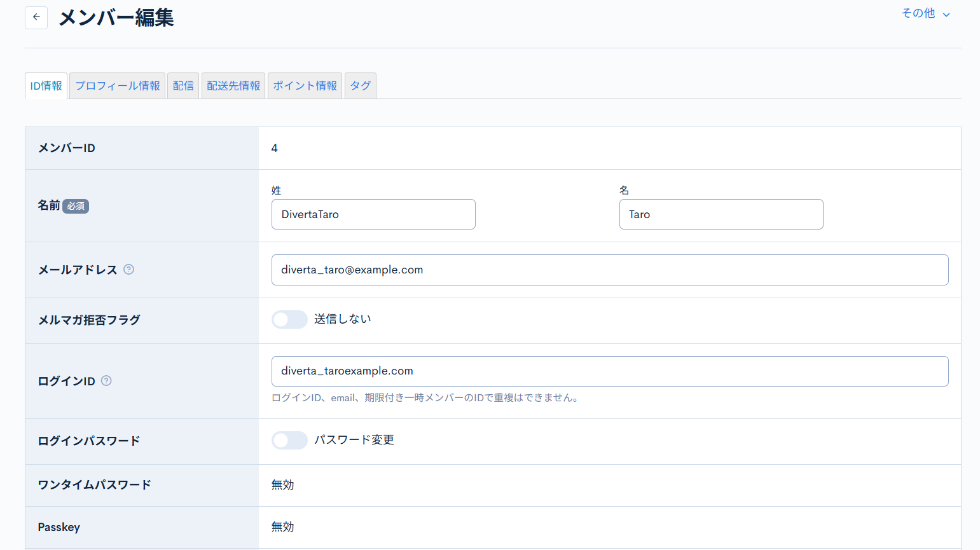Screen dimensions: 980x550
Task: Open the 配信 tab
Action: point(183,85)
